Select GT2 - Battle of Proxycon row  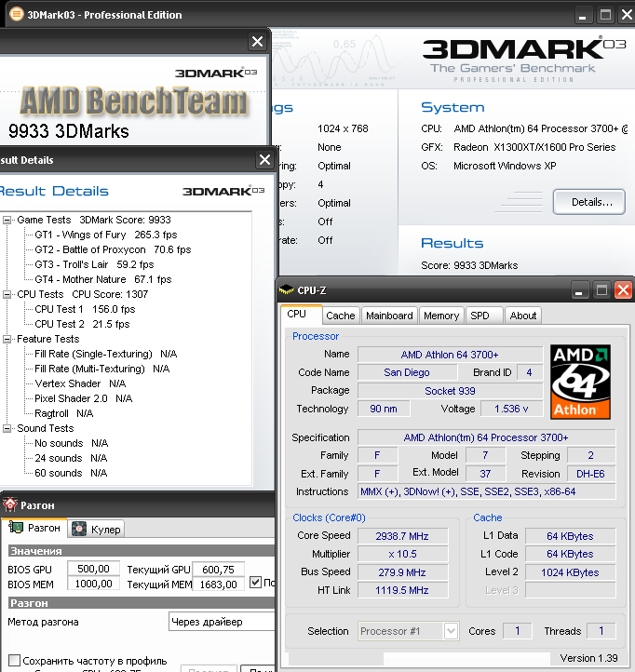[x=113, y=249]
